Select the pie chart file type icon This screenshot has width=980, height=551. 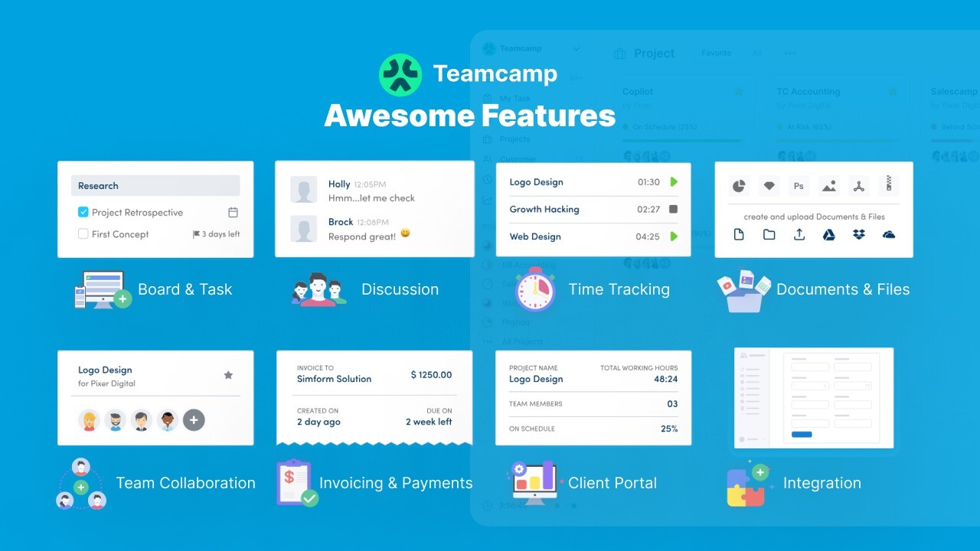[x=739, y=185]
